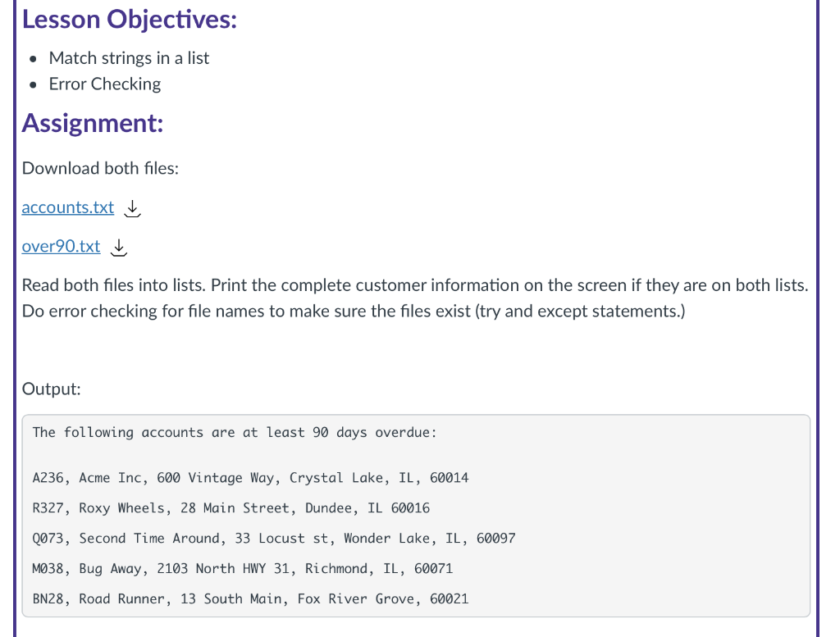Select the 'Match strings in a list' bullet
The image size is (840, 637).
point(129,58)
